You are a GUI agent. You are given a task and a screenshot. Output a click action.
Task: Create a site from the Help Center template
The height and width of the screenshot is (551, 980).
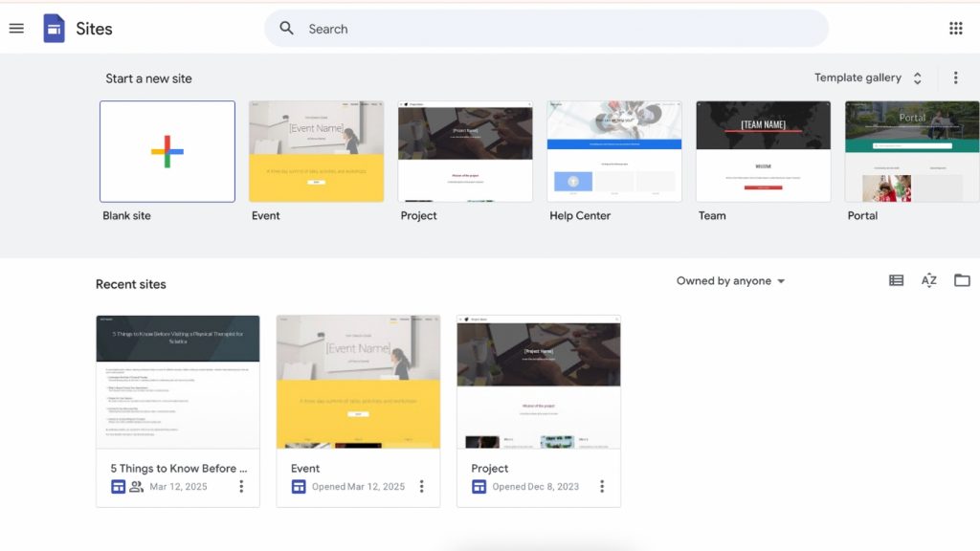614,151
